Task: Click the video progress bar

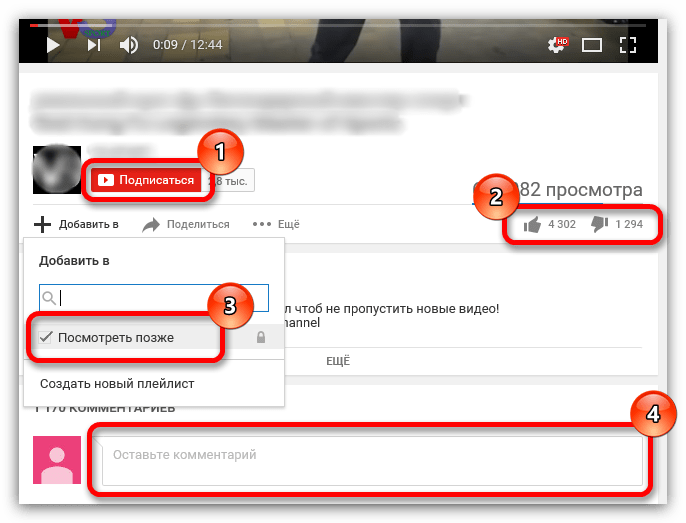Action: point(338,25)
